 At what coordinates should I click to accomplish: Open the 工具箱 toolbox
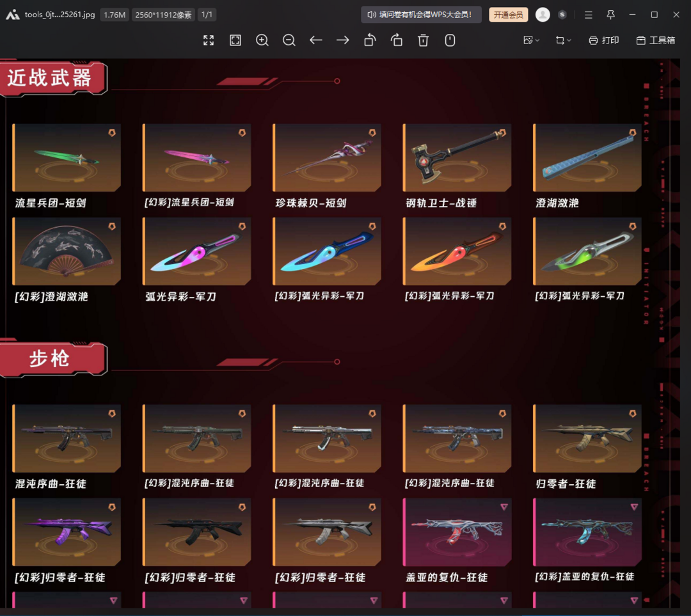[x=656, y=40]
